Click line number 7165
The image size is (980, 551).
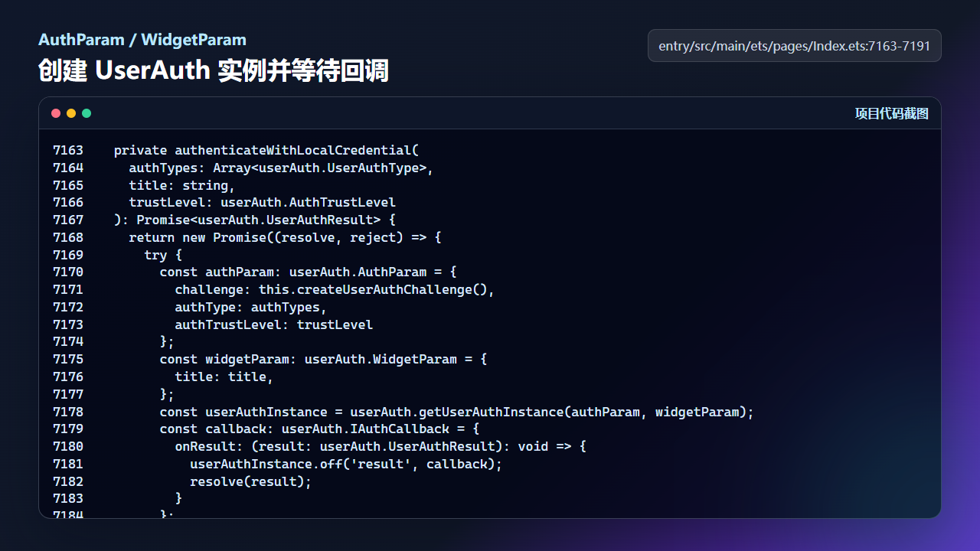click(68, 185)
